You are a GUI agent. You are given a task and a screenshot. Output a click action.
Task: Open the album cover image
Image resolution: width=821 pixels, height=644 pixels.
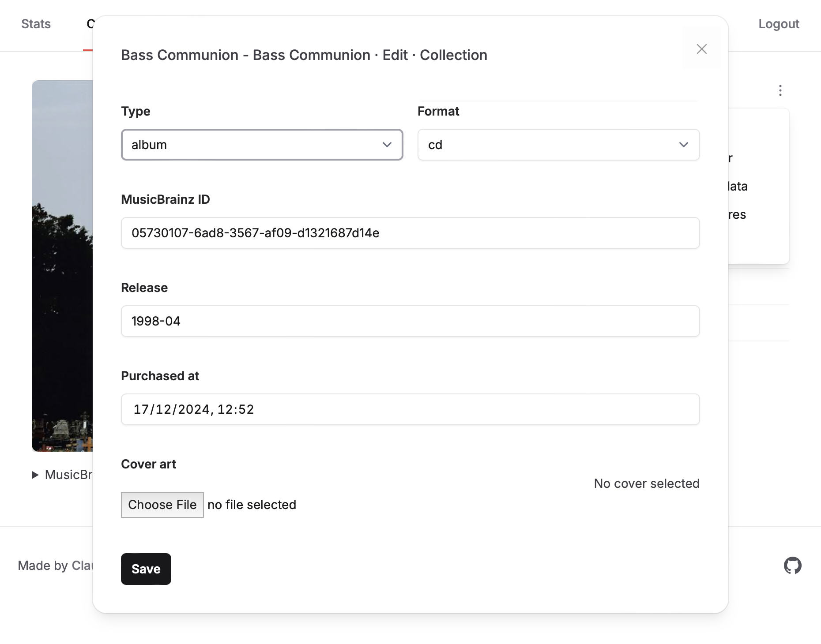(62, 266)
